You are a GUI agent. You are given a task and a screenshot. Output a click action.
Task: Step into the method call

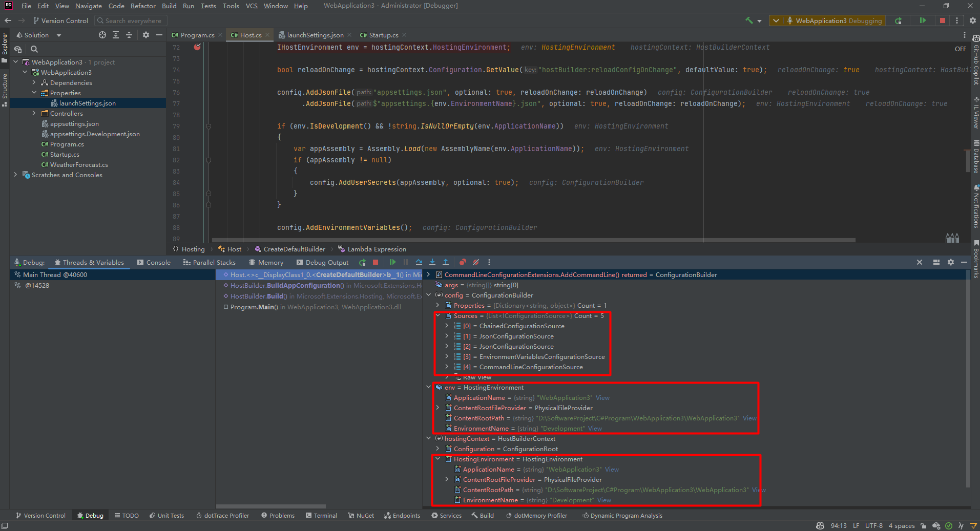pos(432,262)
